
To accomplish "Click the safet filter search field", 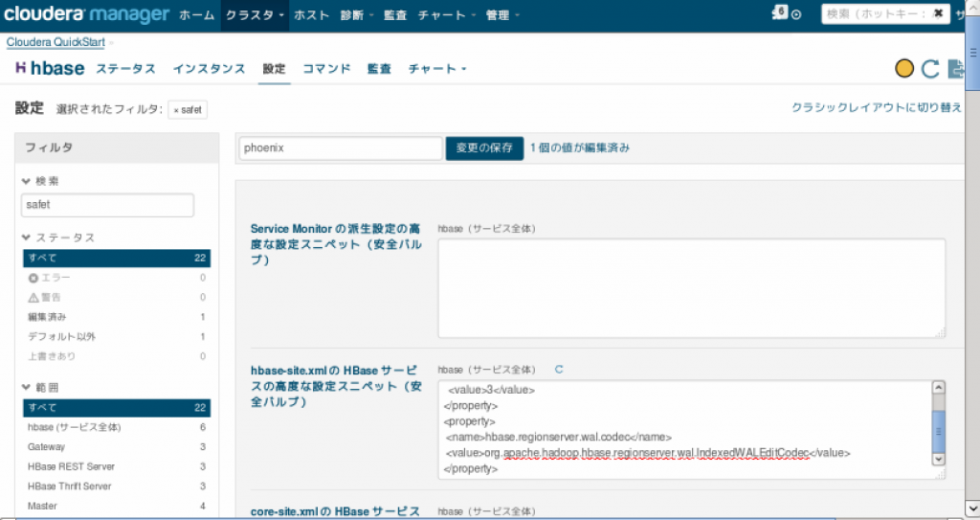I will click(107, 205).
